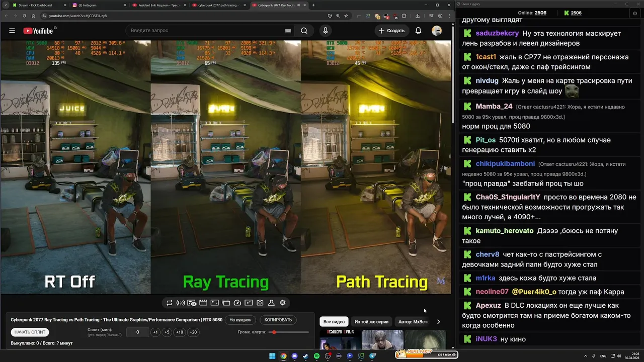The width and height of the screenshot is (644, 362).
Task: Click the clapperboard icon in player toolbar
Action: pos(203,303)
